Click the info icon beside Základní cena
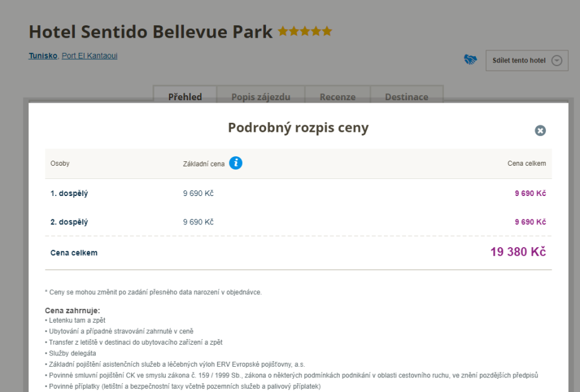580x392 pixels. (x=236, y=163)
